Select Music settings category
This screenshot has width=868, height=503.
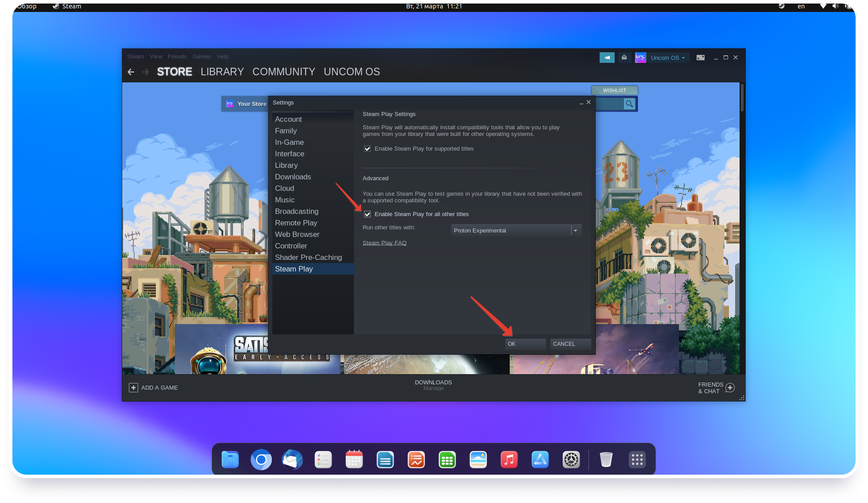[x=313, y=200]
